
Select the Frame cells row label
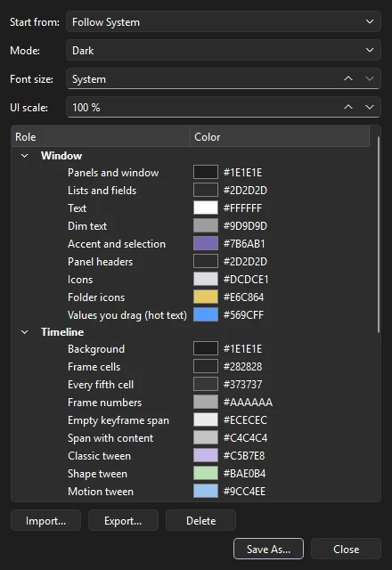94,366
